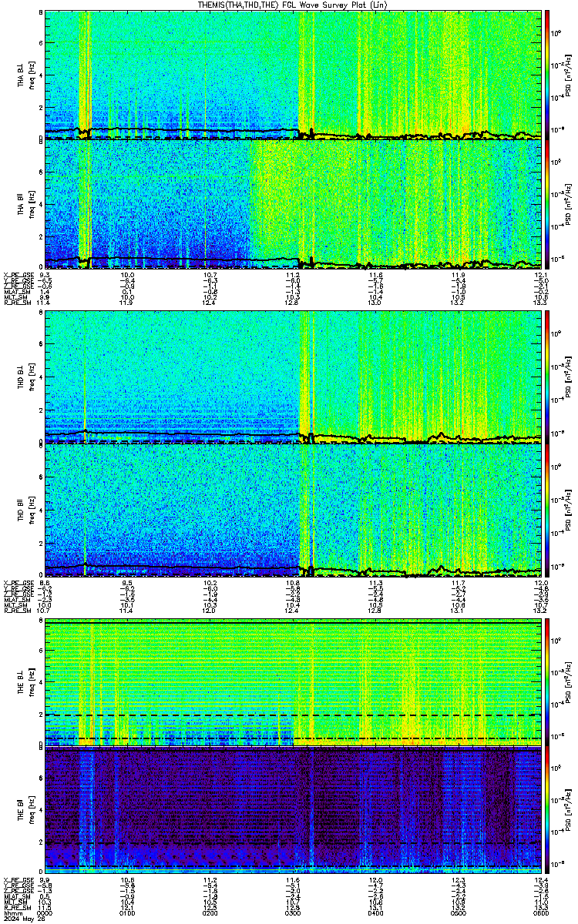Click the 0500 time tick label

(458, 913)
